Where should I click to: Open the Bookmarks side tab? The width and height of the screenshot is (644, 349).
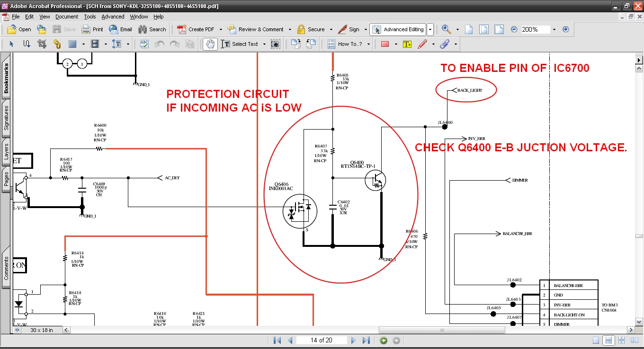[7, 78]
